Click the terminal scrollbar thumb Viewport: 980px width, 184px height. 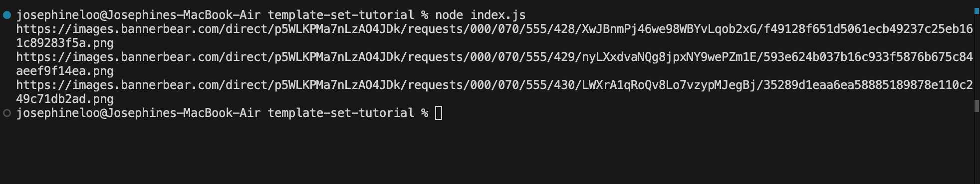pos(977,106)
